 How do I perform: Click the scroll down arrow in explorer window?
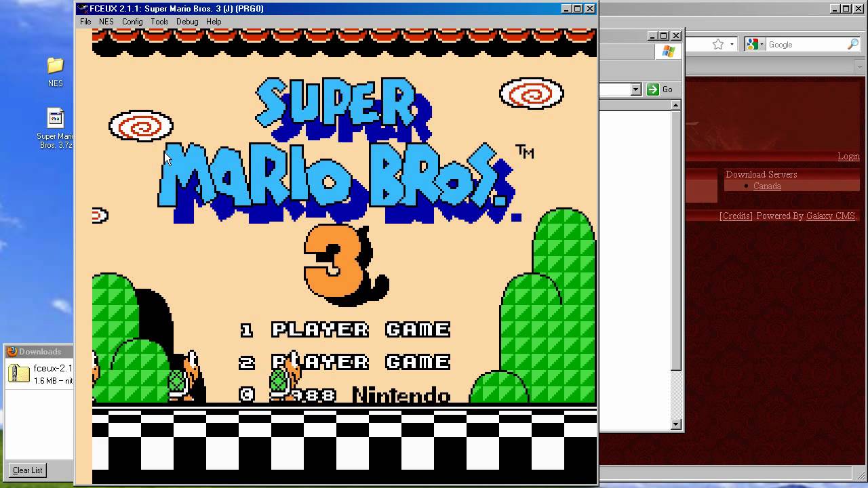[675, 424]
